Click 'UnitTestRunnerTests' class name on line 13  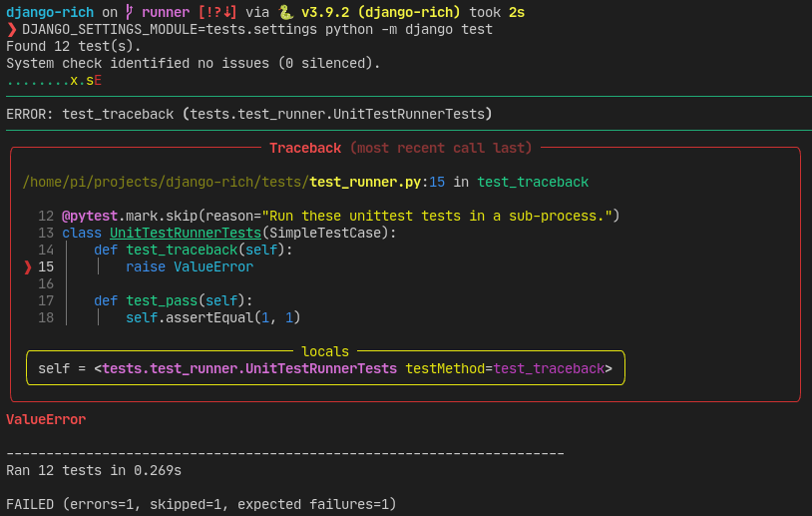click(x=186, y=234)
